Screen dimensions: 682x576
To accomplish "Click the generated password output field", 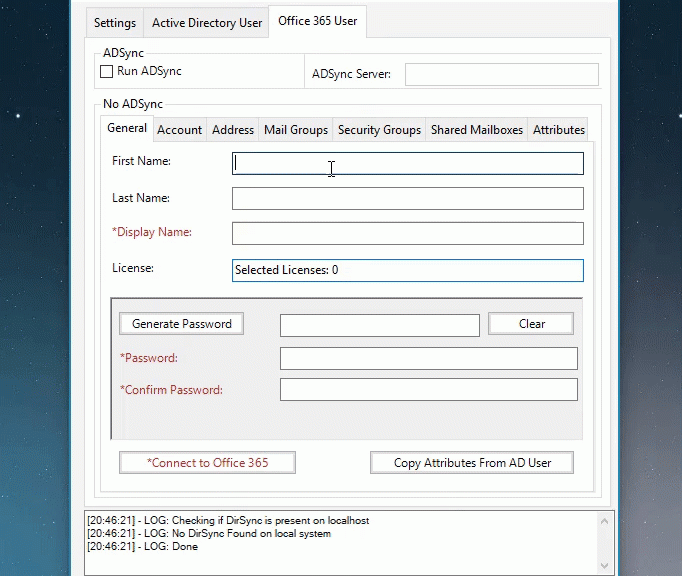I will pyautogui.click(x=380, y=325).
